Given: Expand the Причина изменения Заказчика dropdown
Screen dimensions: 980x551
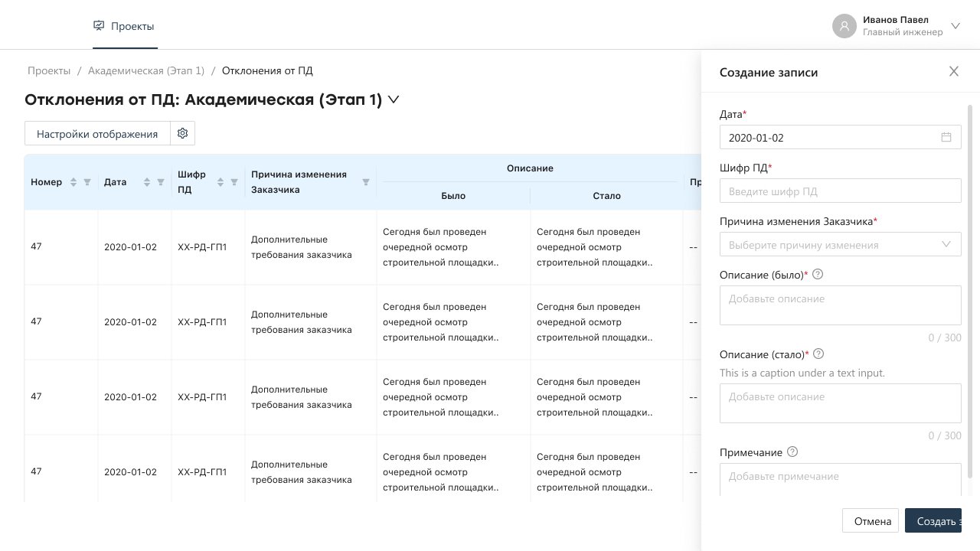Looking at the screenshot, I should tap(946, 245).
